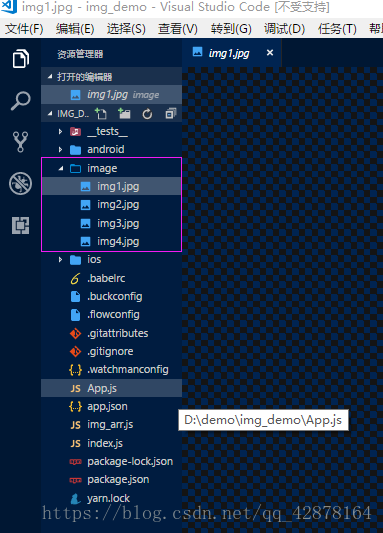Viewport: 383px width, 533px height.
Task: Select img1.jpg in the image folder
Action: 111,187
